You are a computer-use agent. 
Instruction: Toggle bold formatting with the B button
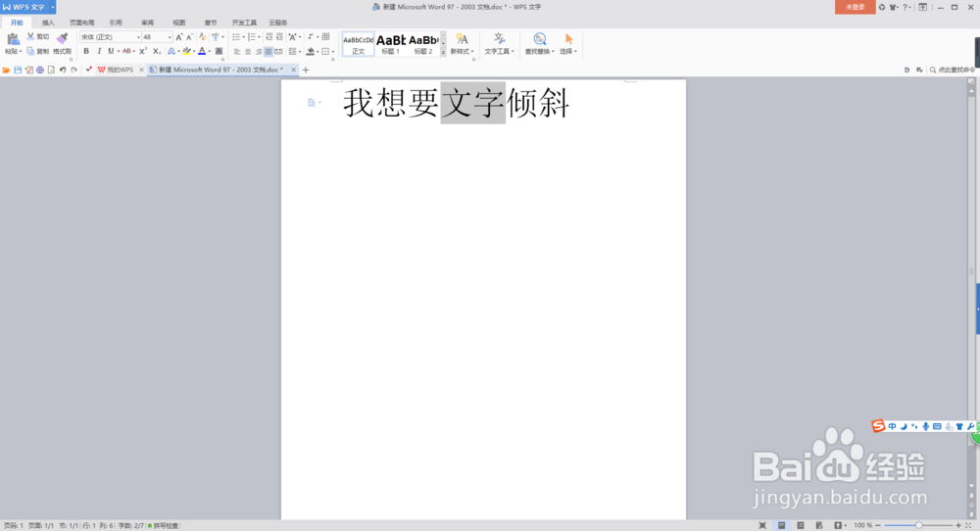tap(86, 51)
